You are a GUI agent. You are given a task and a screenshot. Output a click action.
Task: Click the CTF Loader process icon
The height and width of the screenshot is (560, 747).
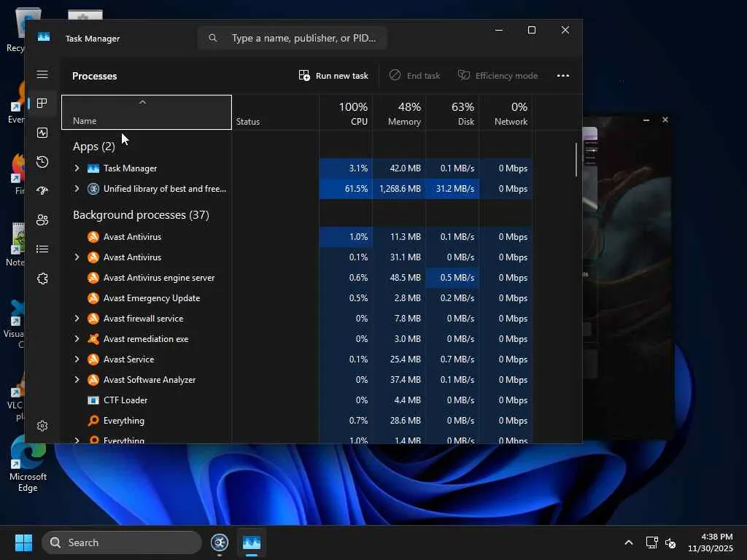pyautogui.click(x=93, y=400)
